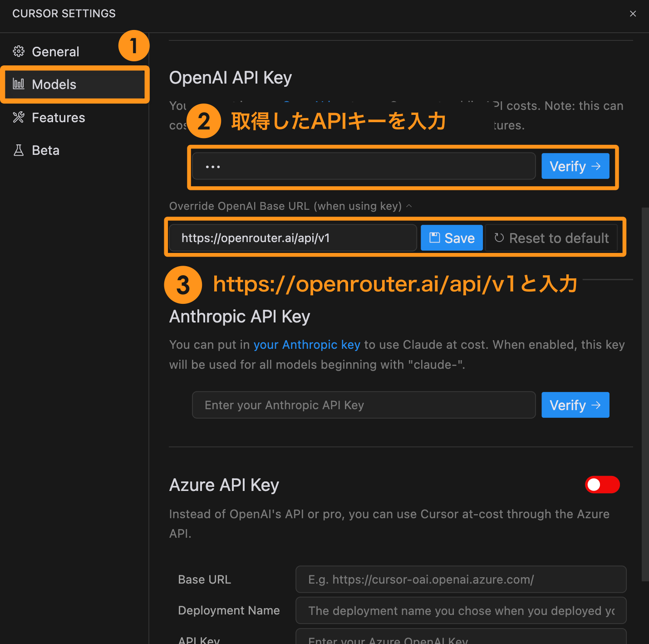This screenshot has height=644, width=649.
Task: Verify the OpenAI API key
Action: [575, 166]
